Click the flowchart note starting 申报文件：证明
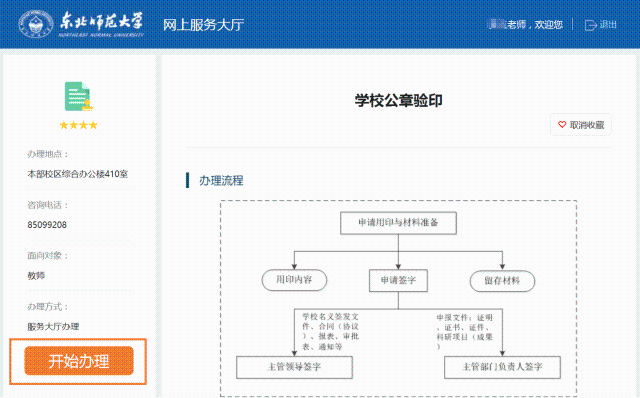640x398 pixels. 464,332
